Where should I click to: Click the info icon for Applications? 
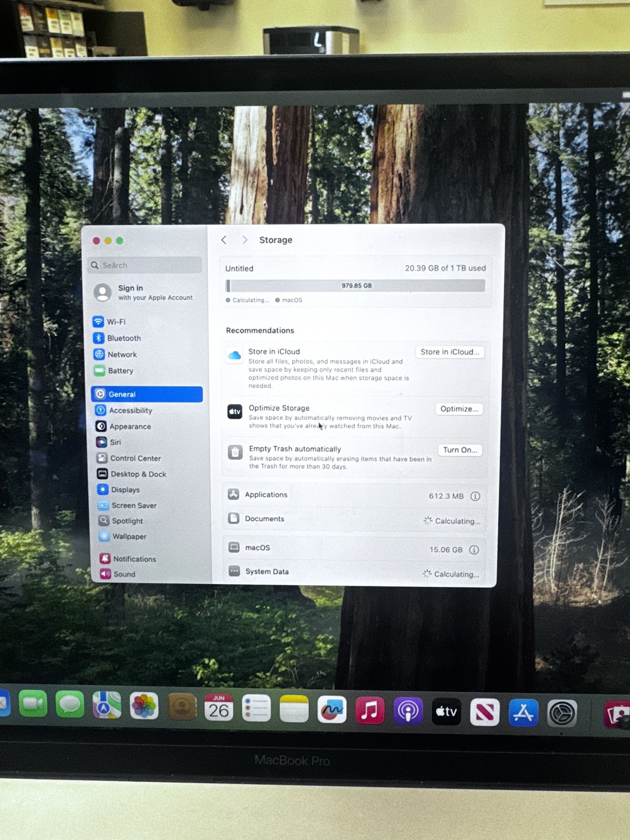pos(475,496)
